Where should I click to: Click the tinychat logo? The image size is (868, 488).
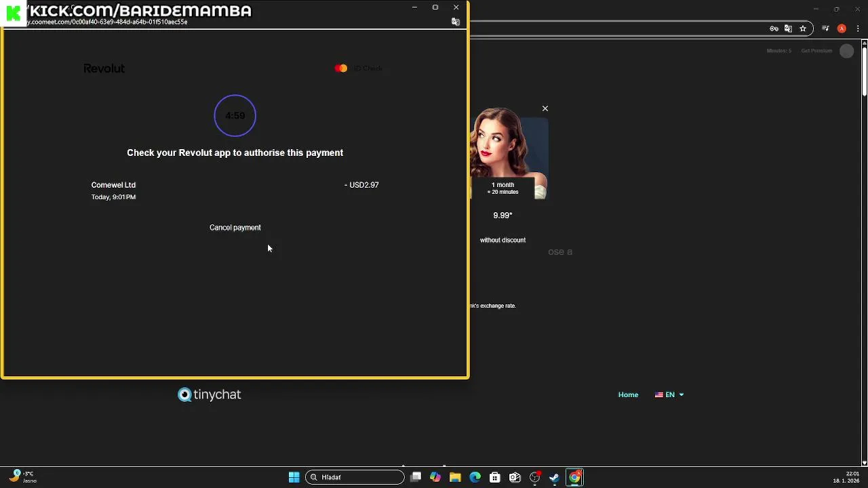coord(210,394)
